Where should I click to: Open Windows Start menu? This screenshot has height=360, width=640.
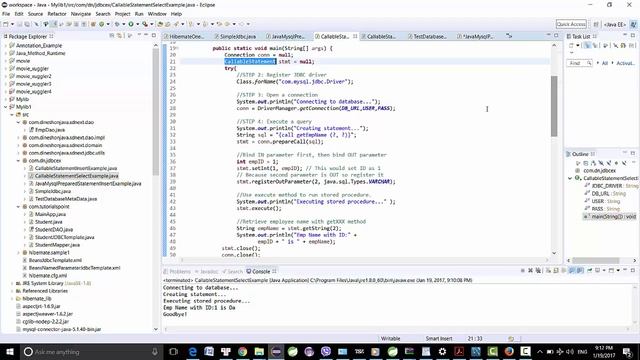tap(9, 351)
